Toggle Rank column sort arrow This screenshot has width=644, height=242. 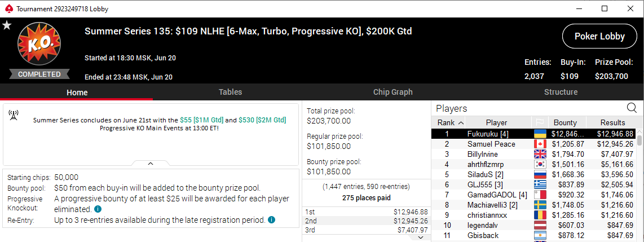460,122
